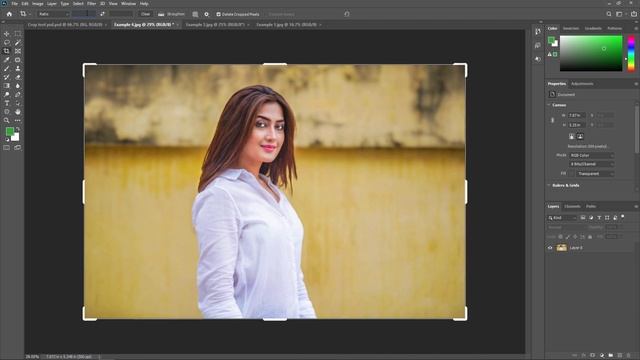Click the canvas Width input field

tap(577, 116)
